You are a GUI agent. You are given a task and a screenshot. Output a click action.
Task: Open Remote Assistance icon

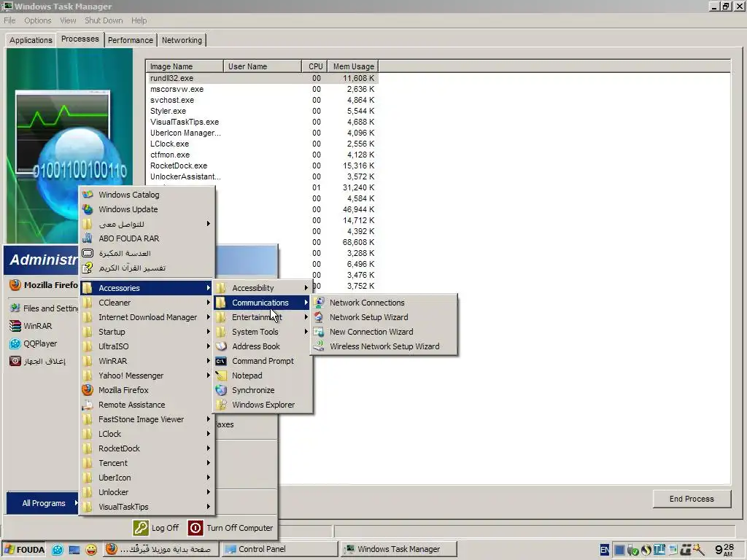click(x=88, y=405)
